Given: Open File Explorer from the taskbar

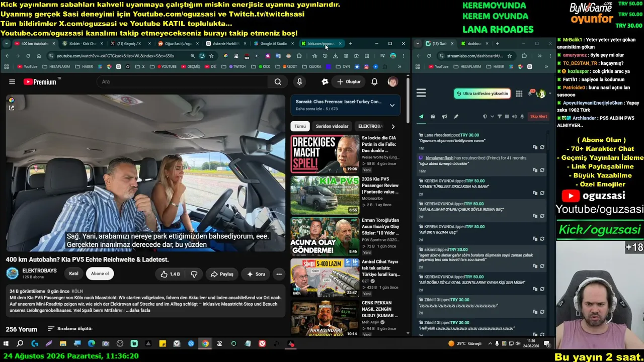Looking at the screenshot, I should click(x=63, y=344).
